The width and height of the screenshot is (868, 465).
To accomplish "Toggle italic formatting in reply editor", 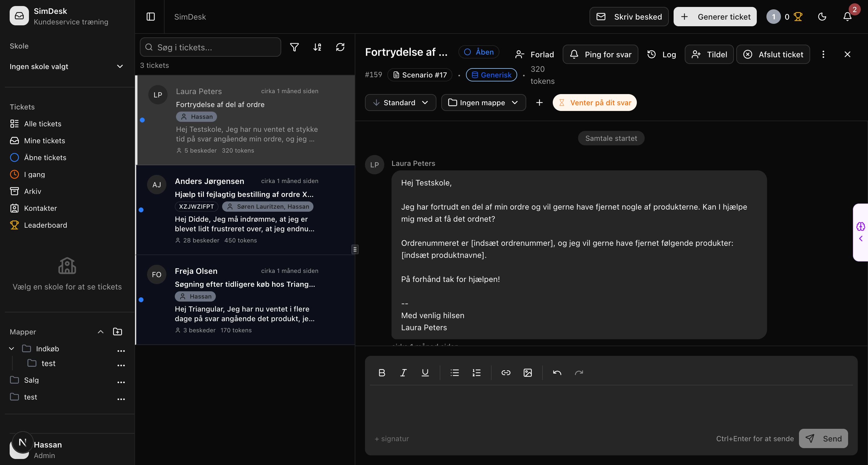I will 403,373.
